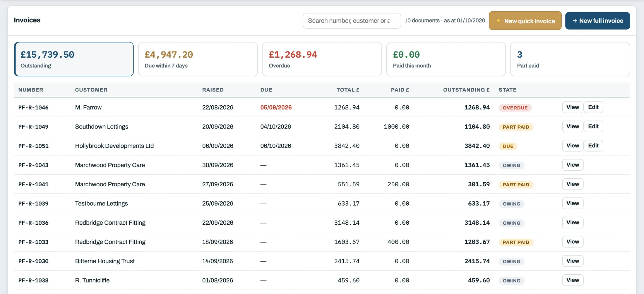The width and height of the screenshot is (644, 294).
Task: Click the overdue date 05/09/2026
Action: (x=276, y=107)
